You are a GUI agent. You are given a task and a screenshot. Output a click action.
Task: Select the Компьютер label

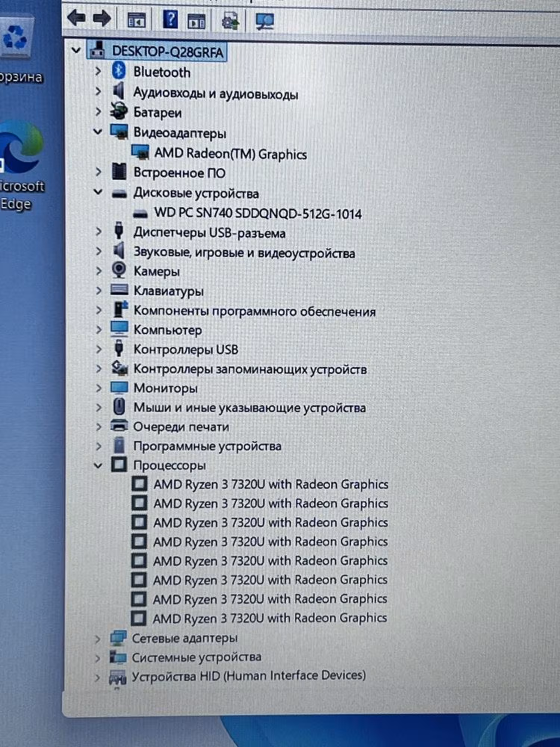tap(168, 330)
